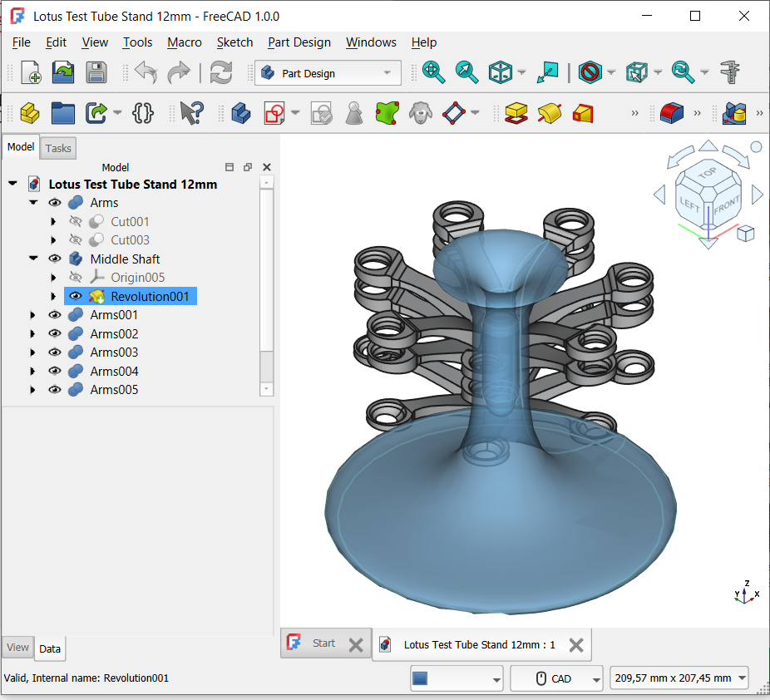This screenshot has width=770, height=700.
Task: Select the Fillet tool
Action: click(672, 113)
